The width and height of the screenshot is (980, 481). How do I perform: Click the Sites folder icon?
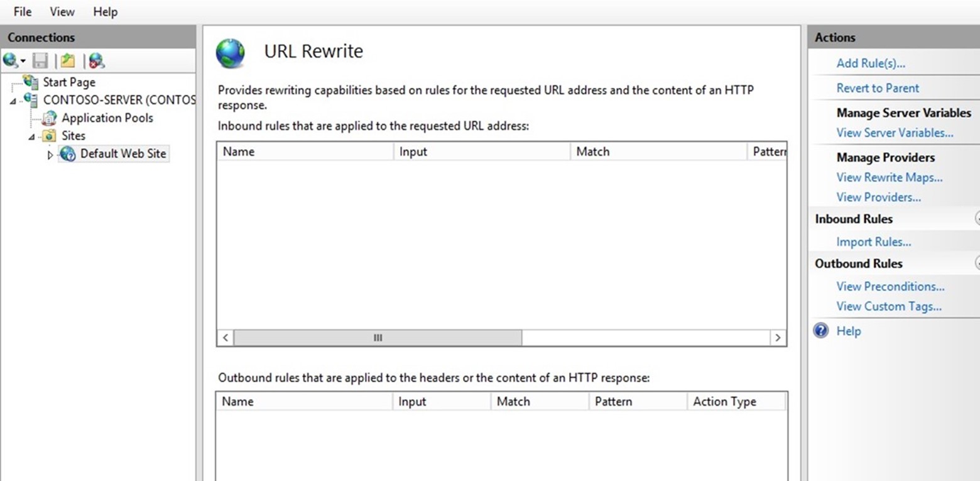(x=49, y=136)
